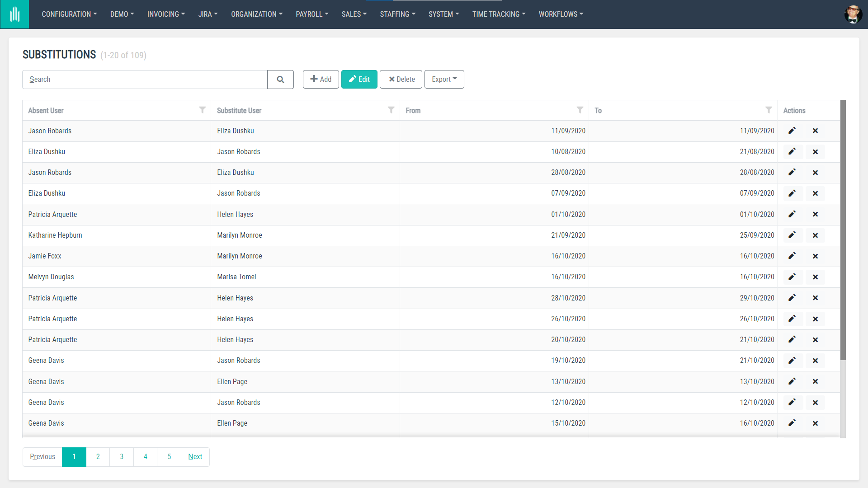Open the Payroll menu

(312, 14)
